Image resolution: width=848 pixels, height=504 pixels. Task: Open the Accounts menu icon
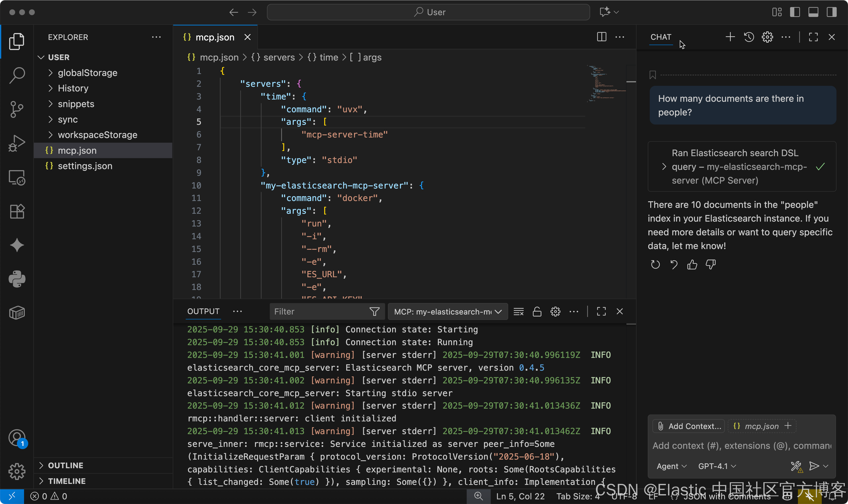(x=17, y=438)
